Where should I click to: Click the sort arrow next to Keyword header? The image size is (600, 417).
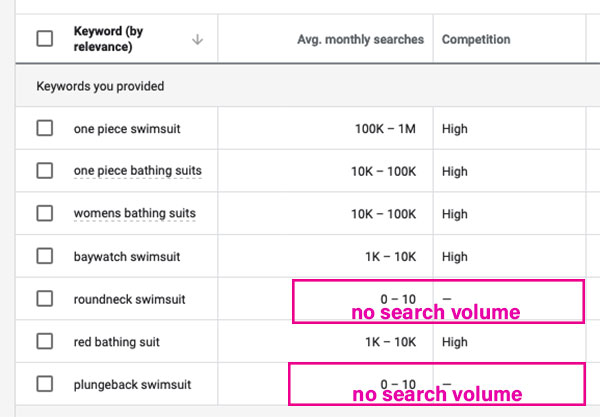tap(197, 39)
